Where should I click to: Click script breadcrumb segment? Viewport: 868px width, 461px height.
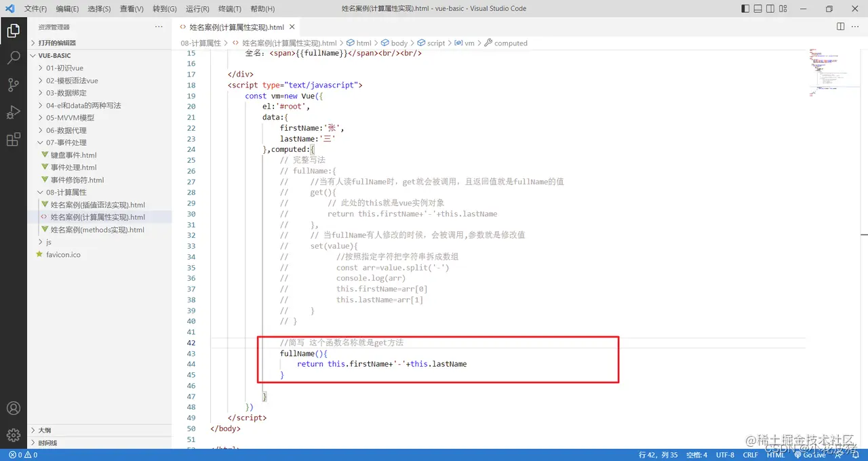(431, 43)
